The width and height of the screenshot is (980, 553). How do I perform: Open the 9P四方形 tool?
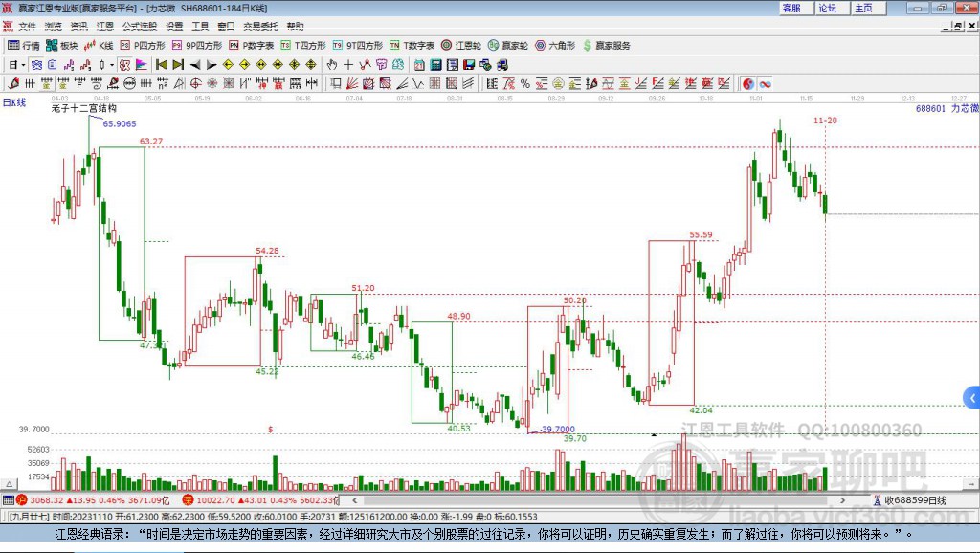197,46
